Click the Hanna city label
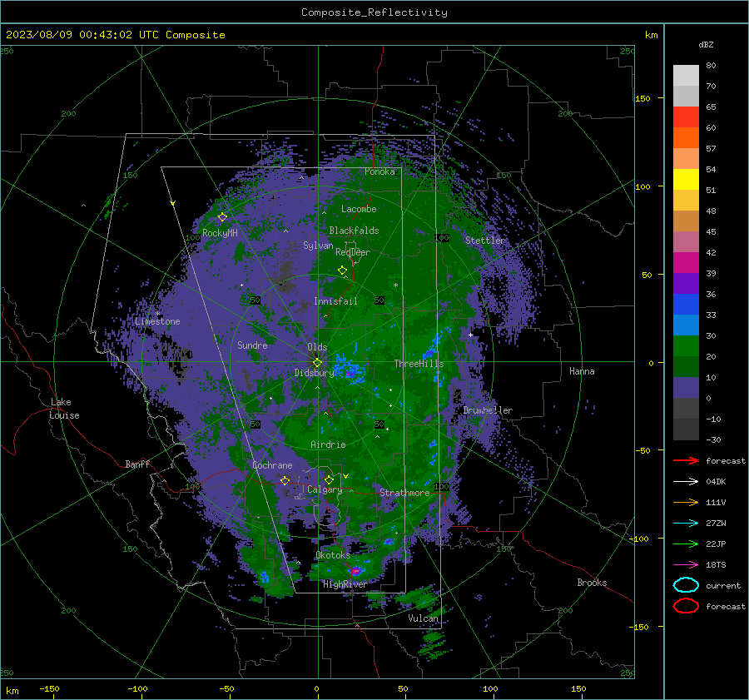The width and height of the screenshot is (749, 700). pos(582,371)
